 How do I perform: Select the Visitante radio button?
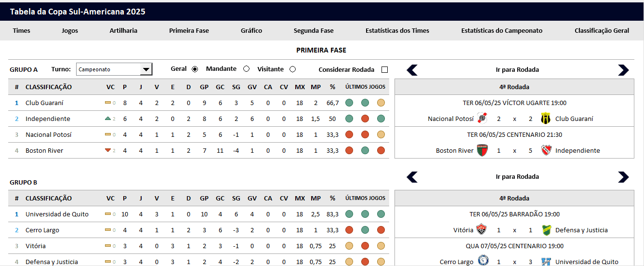(293, 69)
